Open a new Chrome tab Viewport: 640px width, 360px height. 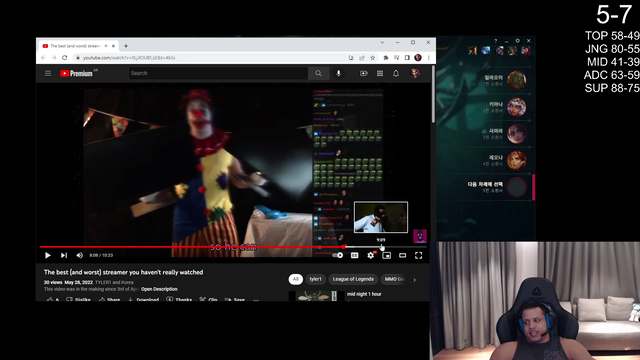click(126, 46)
